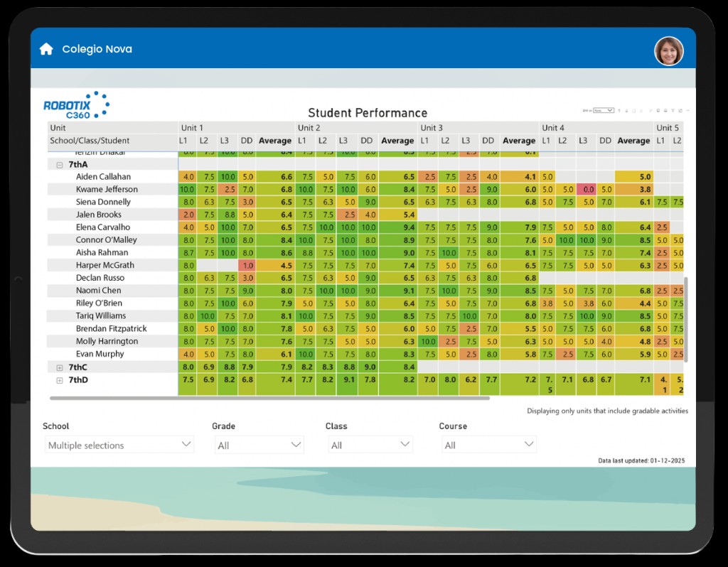Expand the 7thD class row
This screenshot has height=567, width=728.
[x=60, y=380]
